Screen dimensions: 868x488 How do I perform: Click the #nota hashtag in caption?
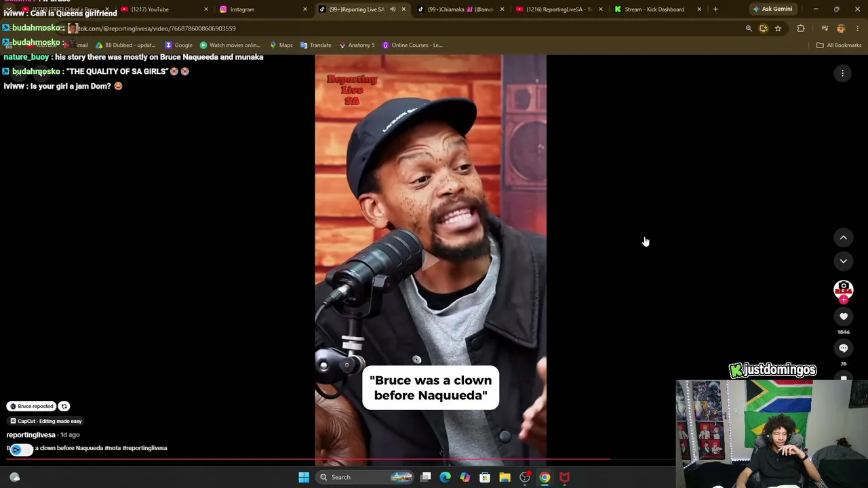113,448
